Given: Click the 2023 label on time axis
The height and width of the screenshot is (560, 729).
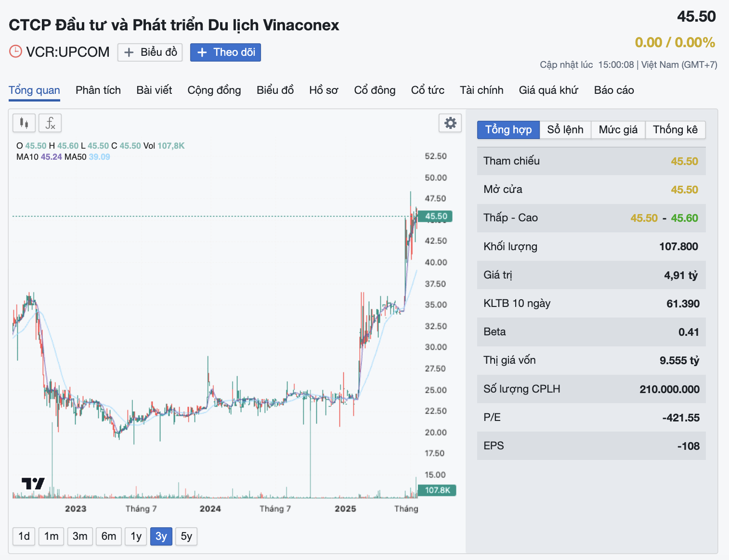Looking at the screenshot, I should [76, 509].
